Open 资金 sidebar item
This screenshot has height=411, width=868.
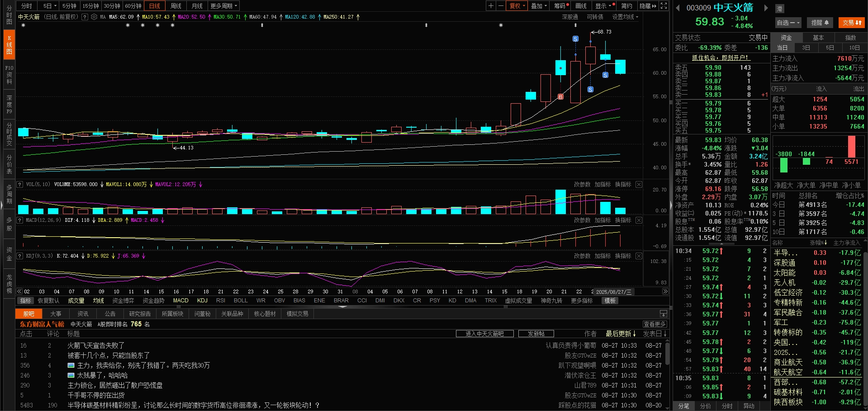pos(9,254)
